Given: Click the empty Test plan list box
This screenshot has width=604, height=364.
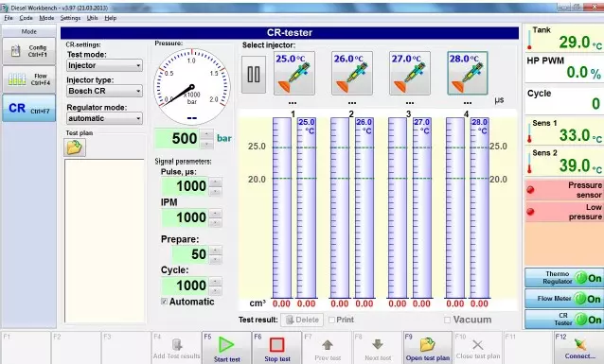Looking at the screenshot, I should point(104,241).
